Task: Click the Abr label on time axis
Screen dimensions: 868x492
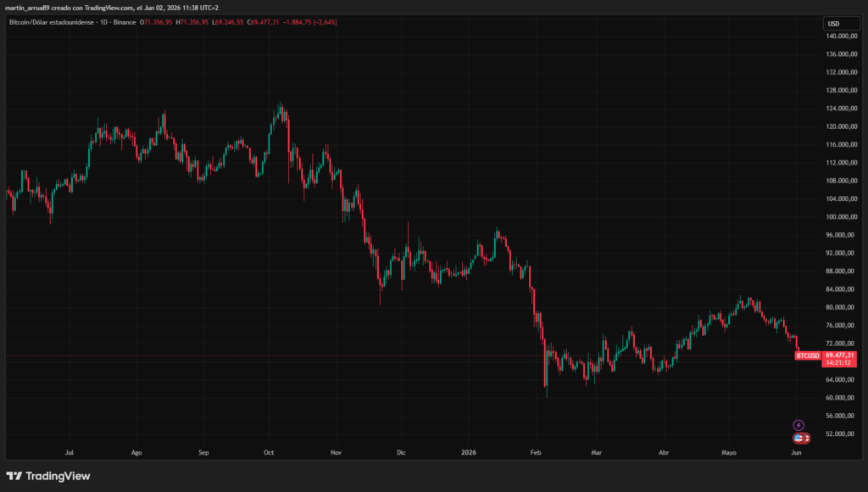Action: 664,453
